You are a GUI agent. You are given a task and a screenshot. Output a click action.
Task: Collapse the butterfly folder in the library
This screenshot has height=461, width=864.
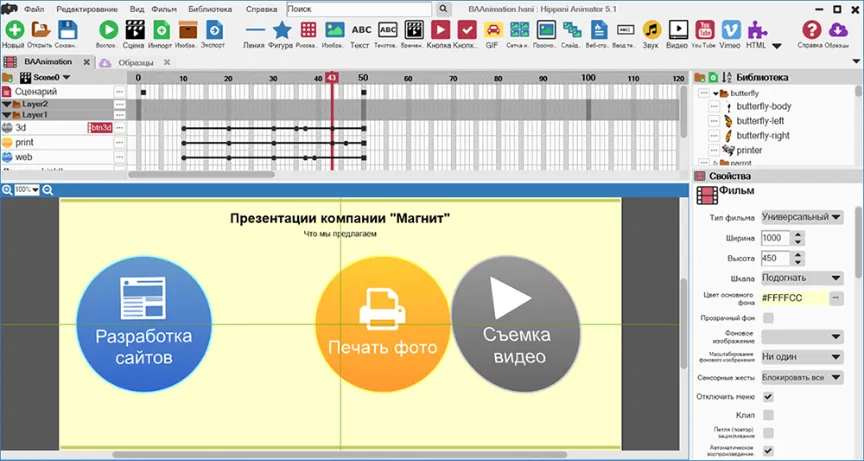click(715, 94)
